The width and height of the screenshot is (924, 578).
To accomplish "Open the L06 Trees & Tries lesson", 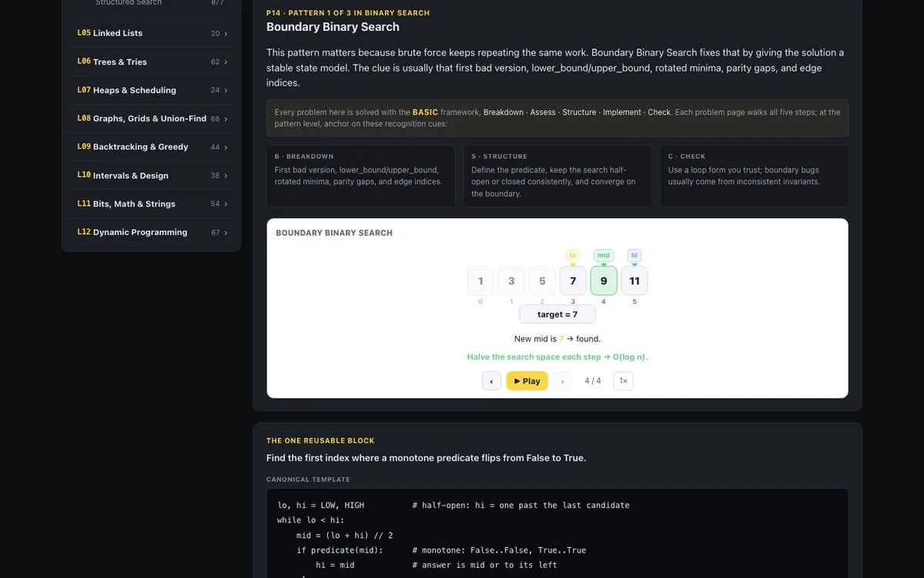I will click(152, 62).
